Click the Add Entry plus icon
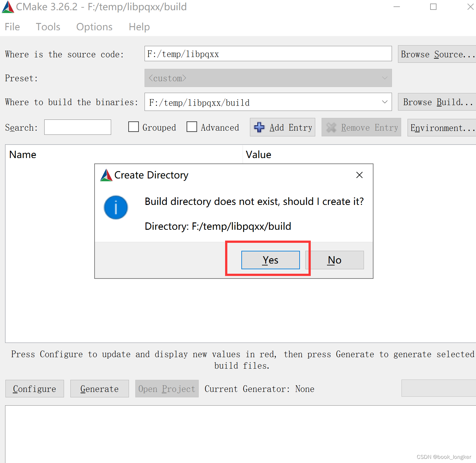476x463 pixels. 259,127
